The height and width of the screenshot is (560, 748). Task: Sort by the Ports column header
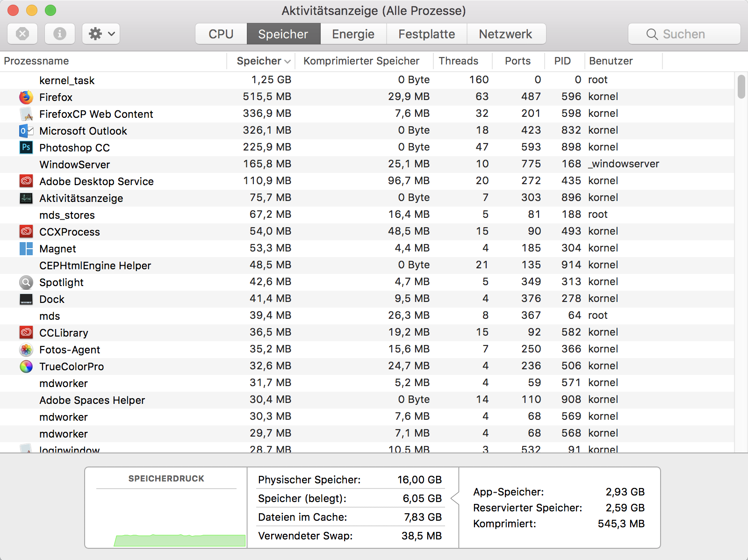pos(518,61)
